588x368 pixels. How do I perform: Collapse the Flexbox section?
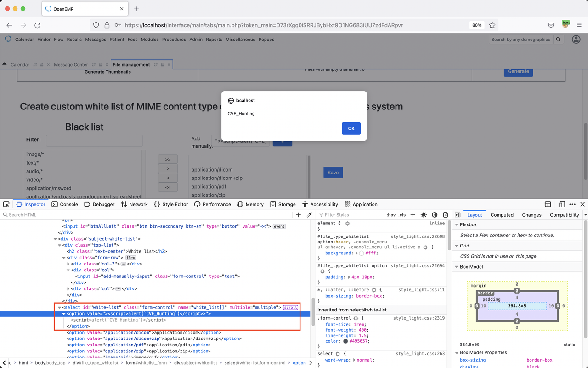point(457,224)
